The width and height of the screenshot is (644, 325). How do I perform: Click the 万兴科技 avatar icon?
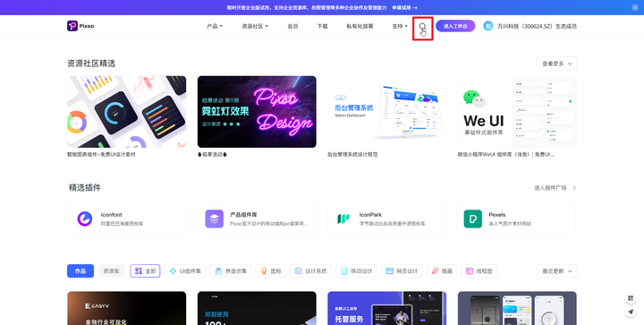(x=488, y=26)
